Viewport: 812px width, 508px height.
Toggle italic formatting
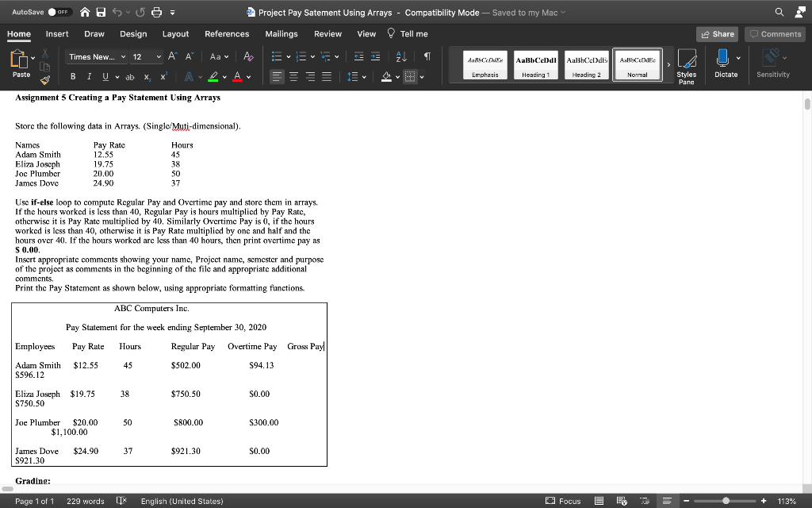pyautogui.click(x=89, y=77)
